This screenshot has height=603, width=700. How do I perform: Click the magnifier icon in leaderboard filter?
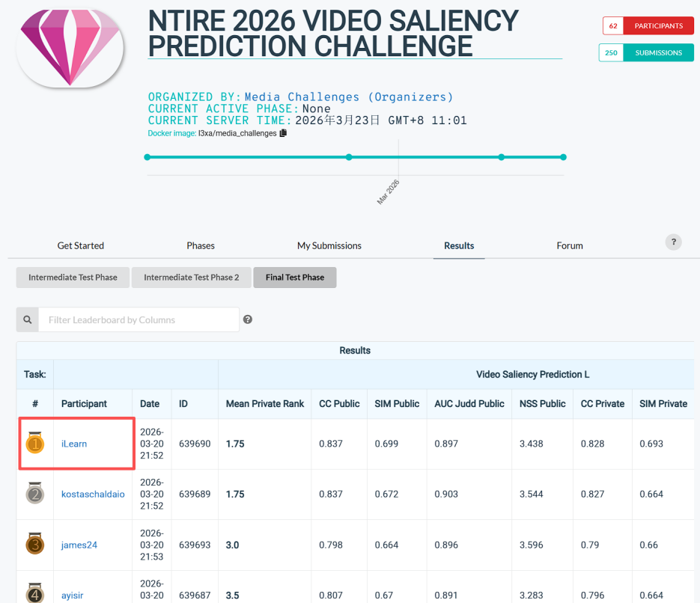(28, 319)
